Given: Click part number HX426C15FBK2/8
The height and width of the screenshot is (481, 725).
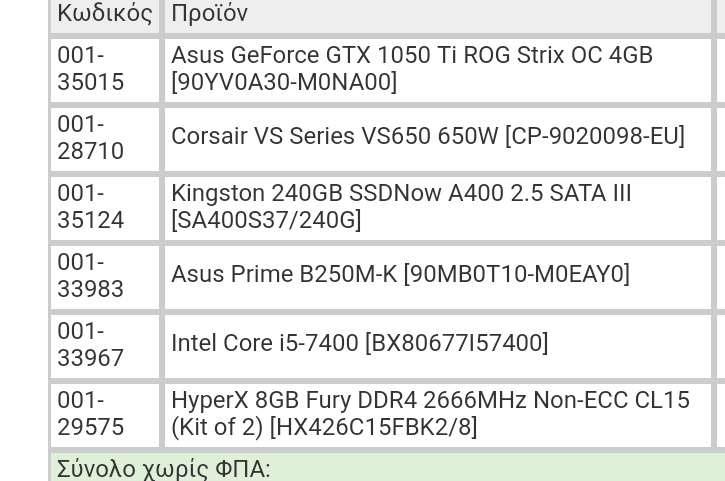Looking at the screenshot, I should [373, 427].
